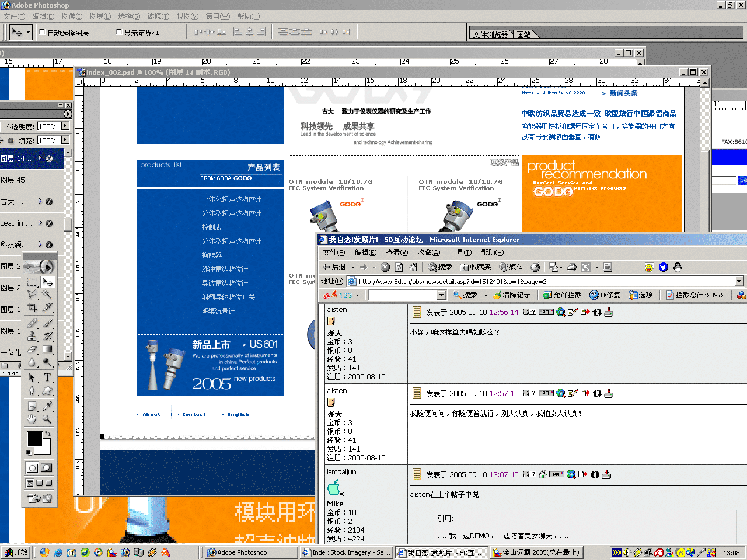Open the 收藏 menu in Internet Explorer
This screenshot has height=560, width=747.
(428, 253)
